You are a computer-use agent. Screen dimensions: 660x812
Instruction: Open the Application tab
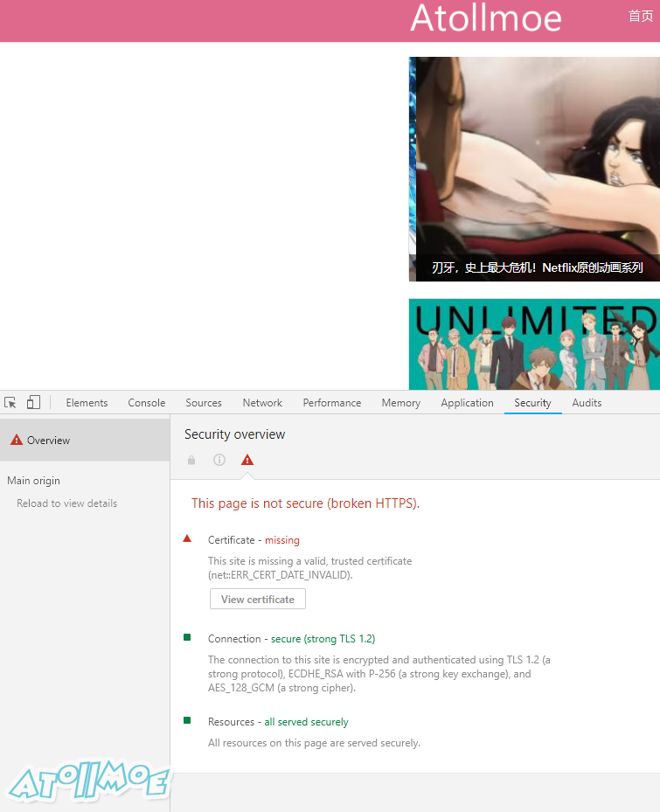[x=467, y=403]
